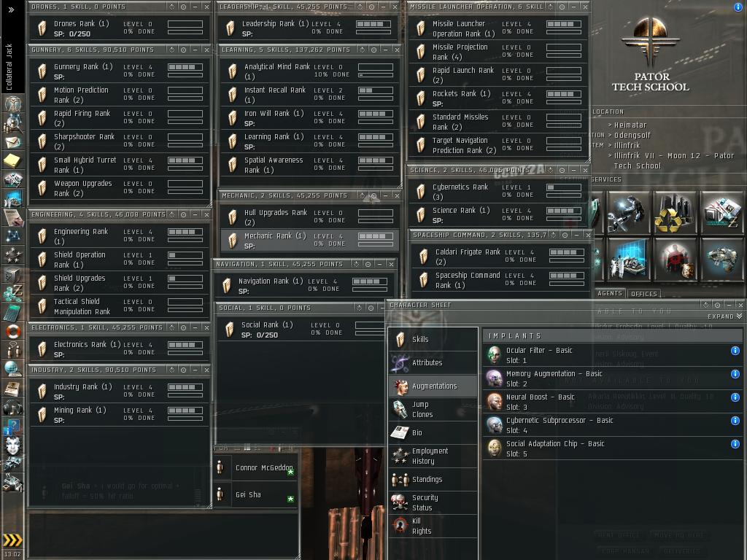Image resolution: width=747 pixels, height=560 pixels.
Task: Click the Odengsolf constellation link
Action: [632, 135]
